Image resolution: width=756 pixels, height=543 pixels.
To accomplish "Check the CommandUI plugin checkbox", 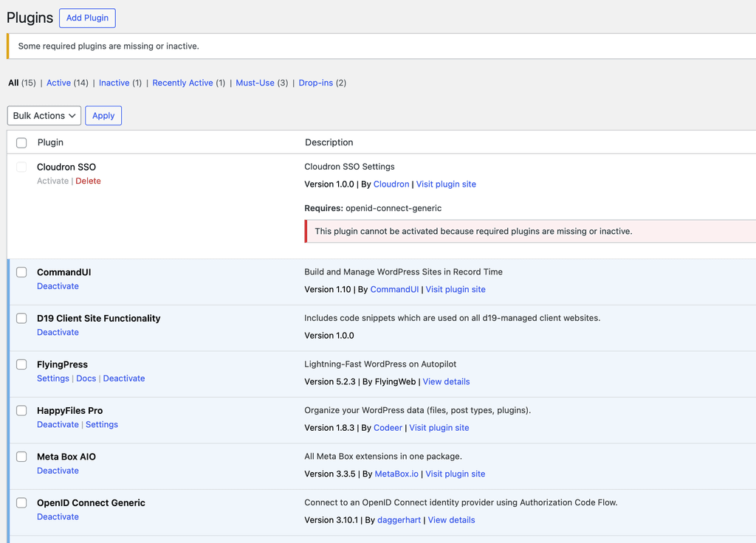I will coord(21,272).
